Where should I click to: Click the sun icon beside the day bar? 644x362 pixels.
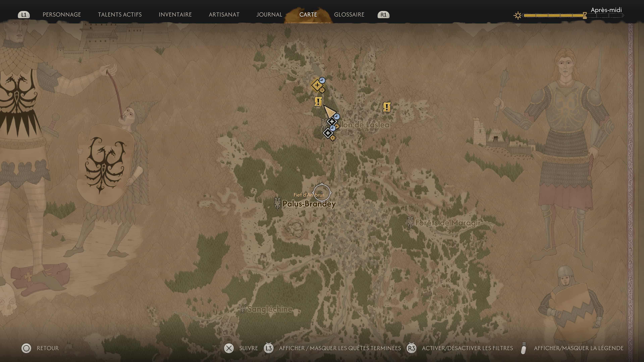518,15
